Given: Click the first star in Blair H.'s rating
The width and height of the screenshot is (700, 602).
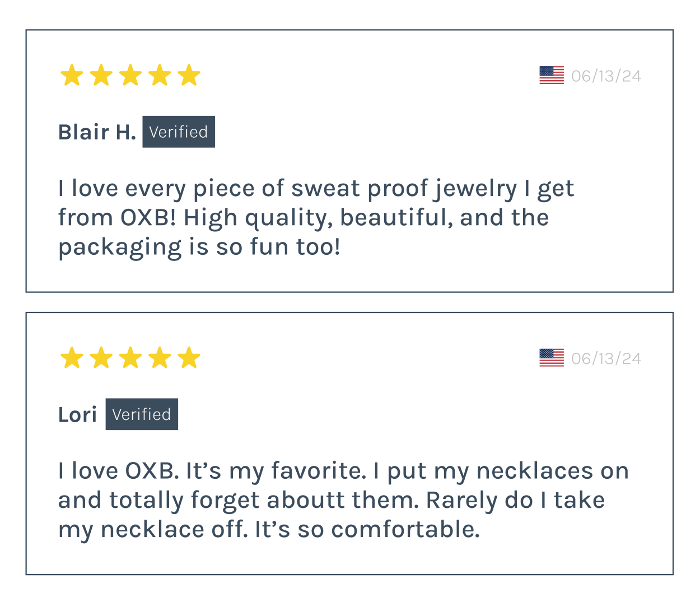Looking at the screenshot, I should [x=72, y=75].
